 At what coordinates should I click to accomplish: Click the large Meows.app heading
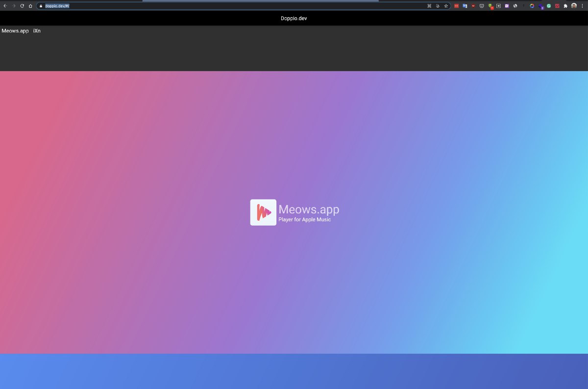(309, 209)
